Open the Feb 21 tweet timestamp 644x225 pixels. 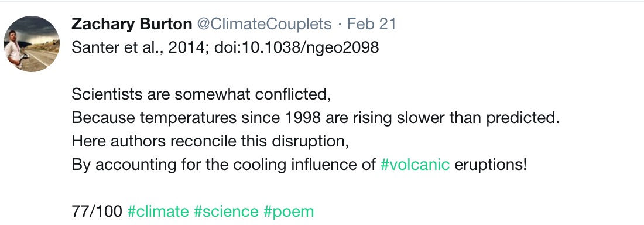[371, 24]
